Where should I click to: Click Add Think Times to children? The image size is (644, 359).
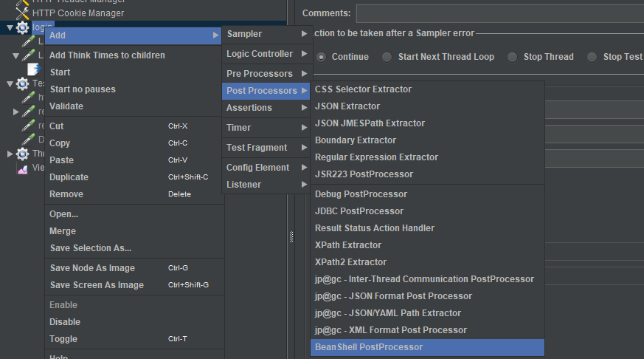pyautogui.click(x=107, y=55)
